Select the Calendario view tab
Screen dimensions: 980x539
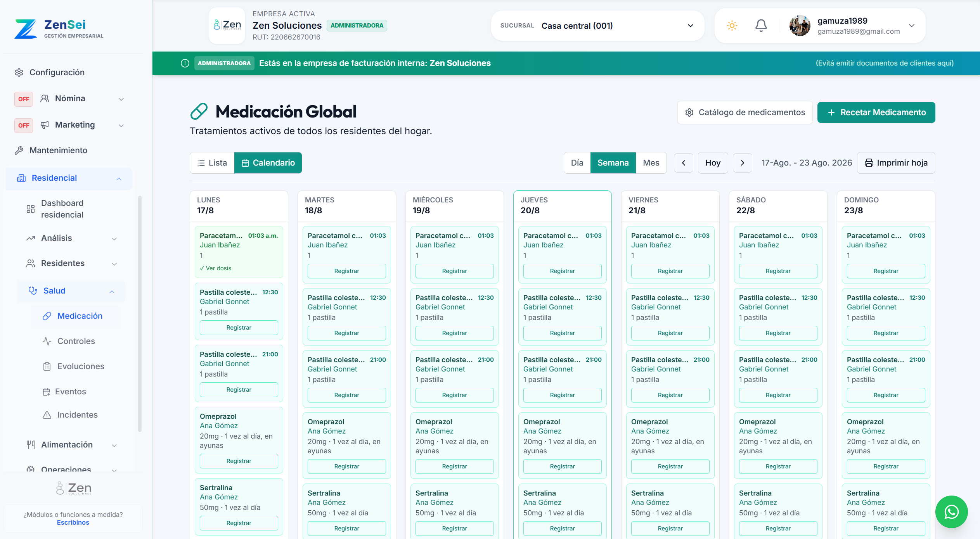coord(268,163)
